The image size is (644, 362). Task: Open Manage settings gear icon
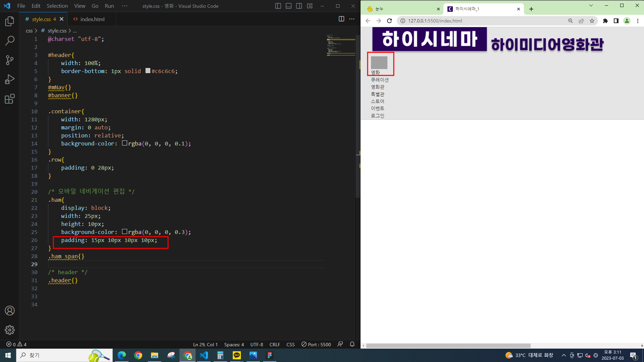click(10, 330)
